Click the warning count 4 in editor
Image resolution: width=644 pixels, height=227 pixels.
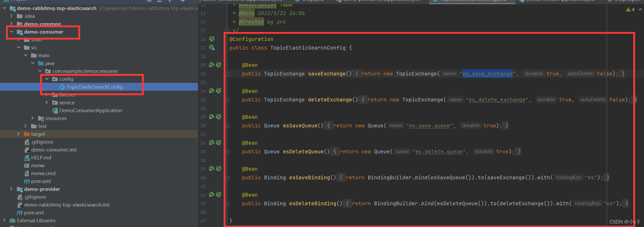(x=633, y=10)
